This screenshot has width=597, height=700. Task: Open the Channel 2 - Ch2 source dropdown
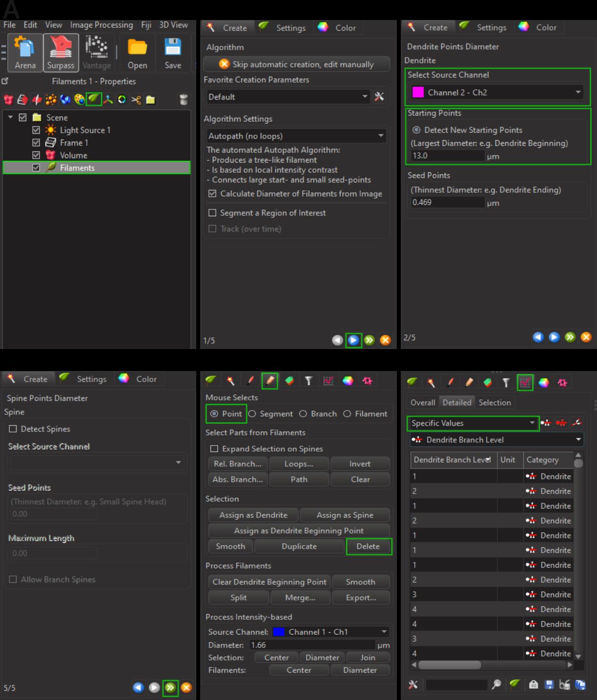[x=497, y=92]
